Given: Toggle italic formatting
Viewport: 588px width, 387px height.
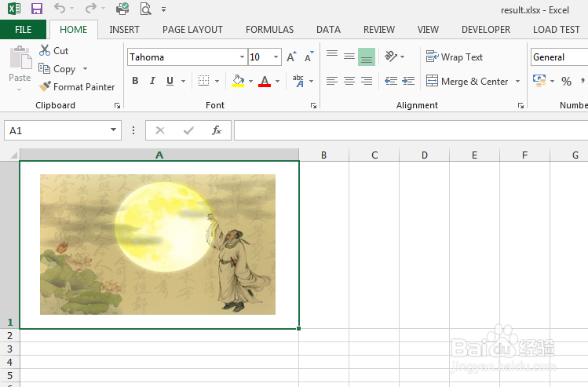Looking at the screenshot, I should pyautogui.click(x=152, y=81).
